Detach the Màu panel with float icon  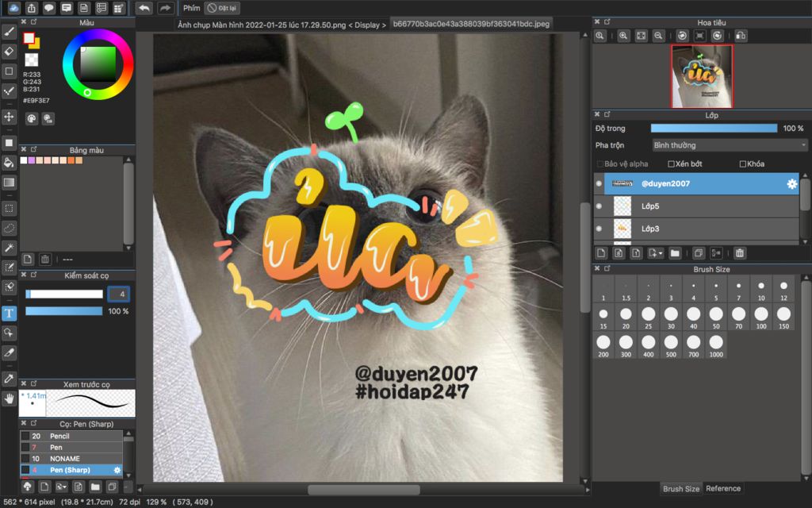point(33,21)
